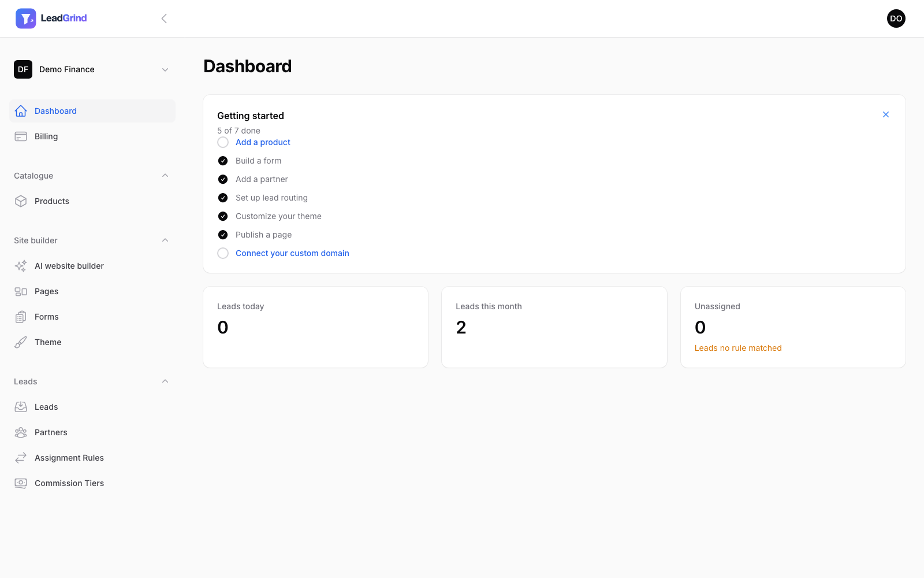Click the checked circle beside Add a partner
Viewport: 924px width, 578px height.
223,179
